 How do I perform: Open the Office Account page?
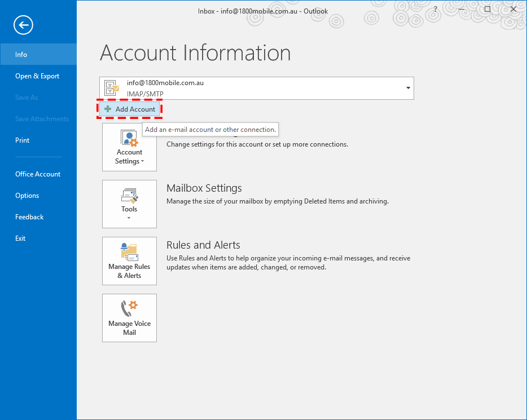[38, 174]
